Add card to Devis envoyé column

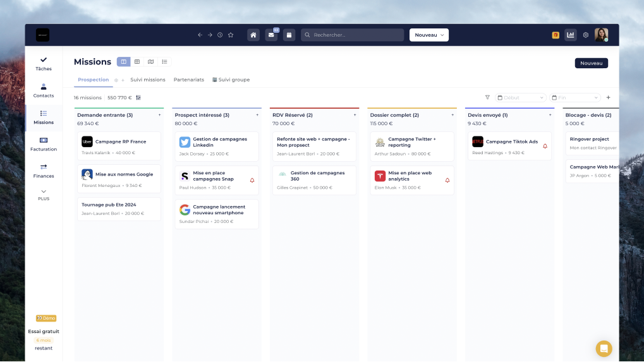tap(550, 115)
